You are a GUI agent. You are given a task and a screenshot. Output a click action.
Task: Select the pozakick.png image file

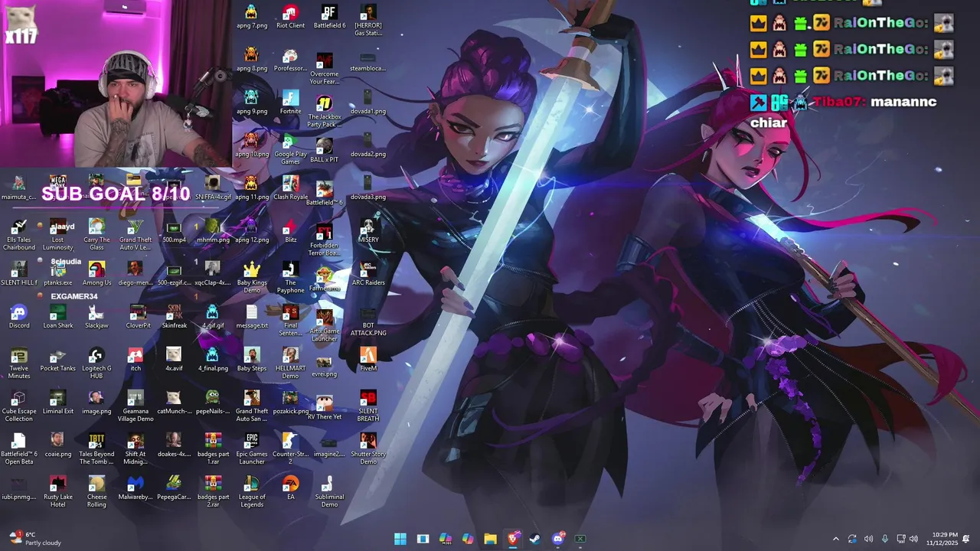[x=290, y=403]
